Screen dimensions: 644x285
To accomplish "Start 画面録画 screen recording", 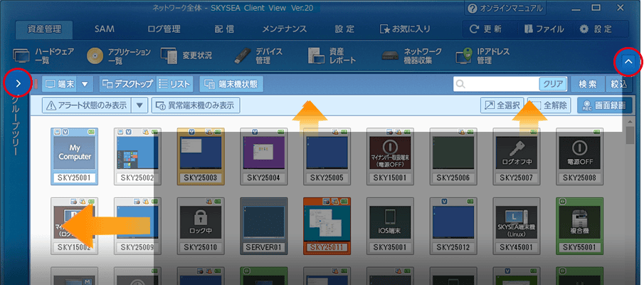I will [x=603, y=105].
